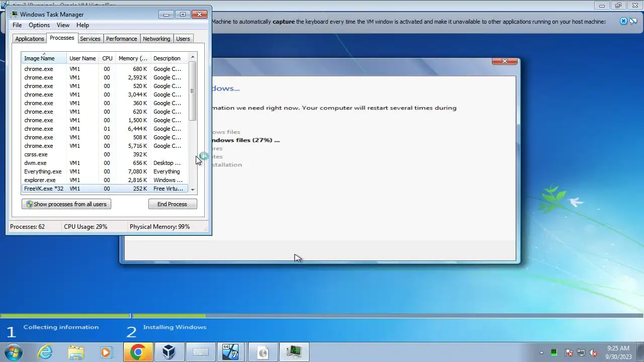Open the Help menu in Task Manager
This screenshot has width=644, height=362.
click(x=83, y=25)
